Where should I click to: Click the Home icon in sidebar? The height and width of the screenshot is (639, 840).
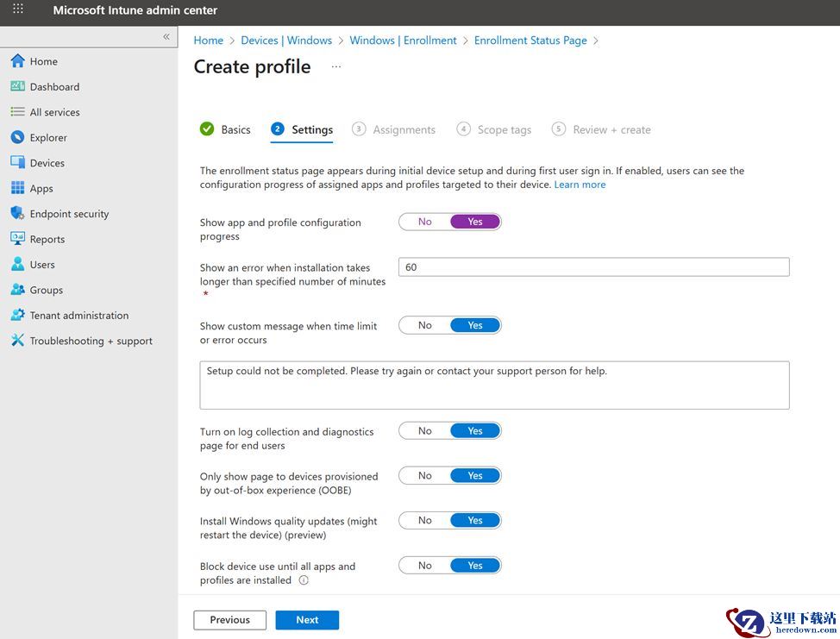[x=17, y=61]
